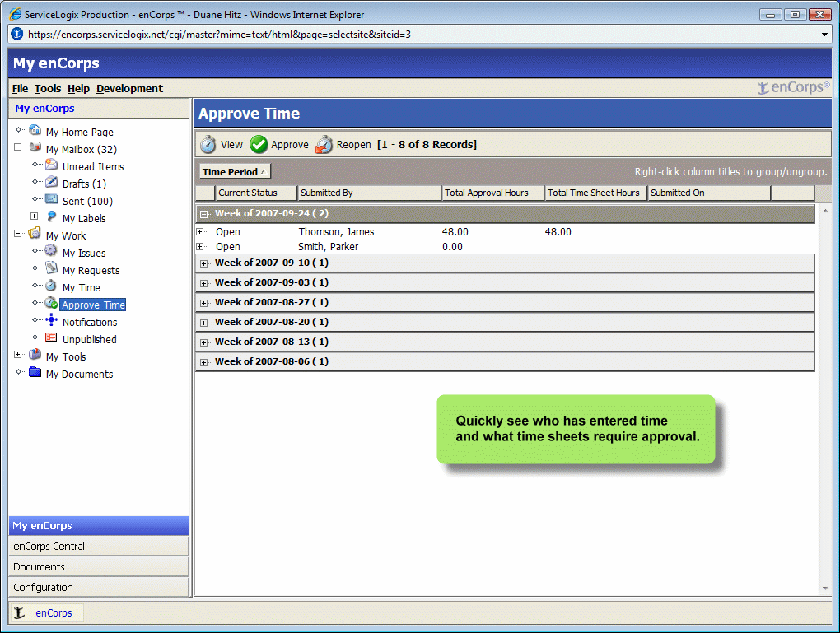Click the enCorps anchor icon in status bar

tap(19, 612)
